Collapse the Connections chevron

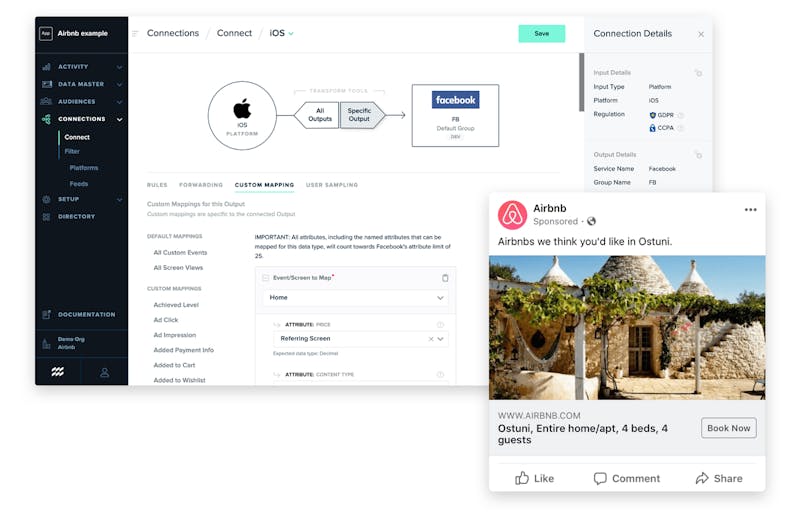tap(119, 119)
